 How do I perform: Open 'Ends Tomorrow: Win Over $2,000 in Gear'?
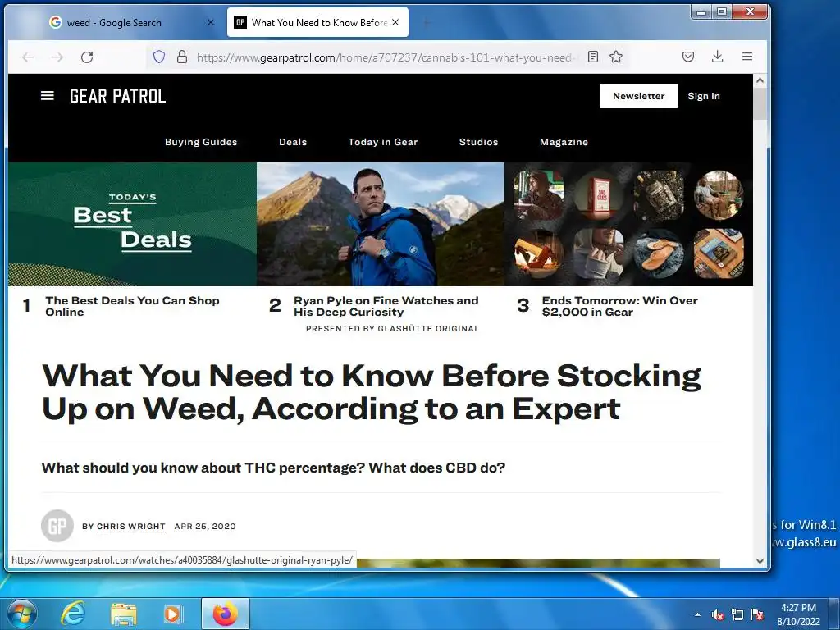pos(620,307)
